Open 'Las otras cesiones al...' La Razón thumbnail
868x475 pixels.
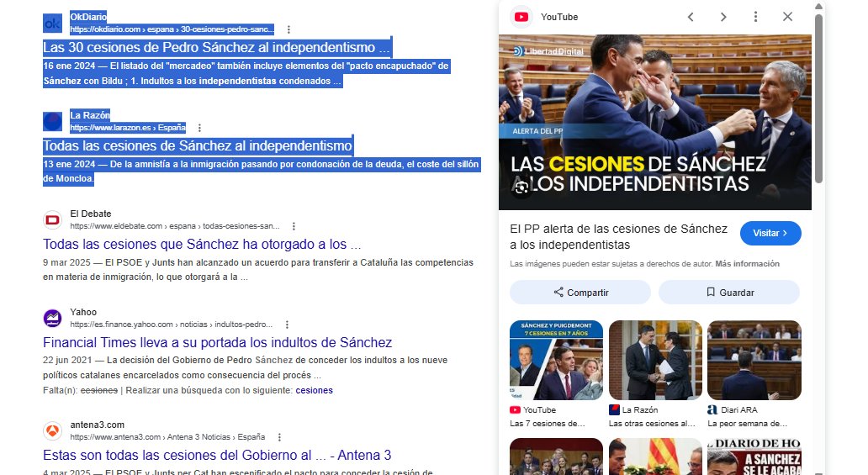pos(655,360)
